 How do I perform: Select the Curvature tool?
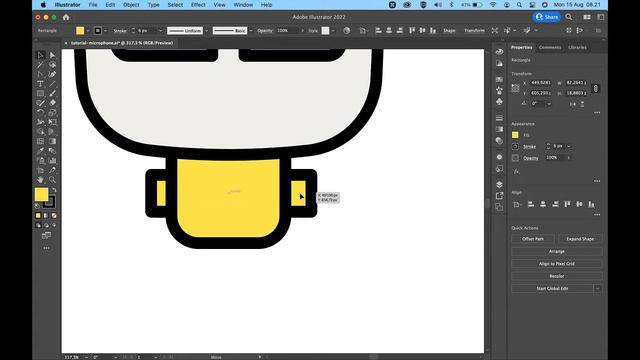click(x=53, y=74)
